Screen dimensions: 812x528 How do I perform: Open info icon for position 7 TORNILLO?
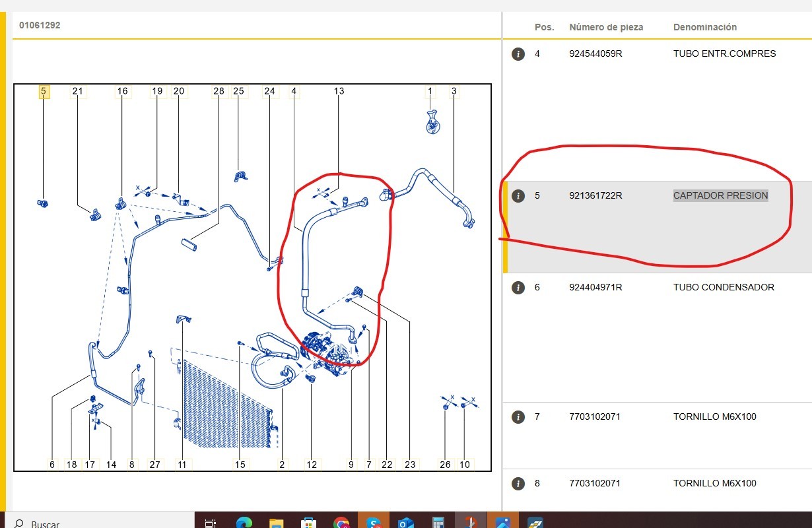(518, 417)
